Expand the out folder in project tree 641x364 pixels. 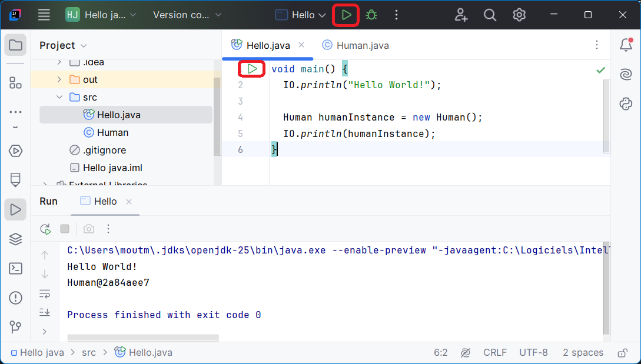tap(59, 79)
